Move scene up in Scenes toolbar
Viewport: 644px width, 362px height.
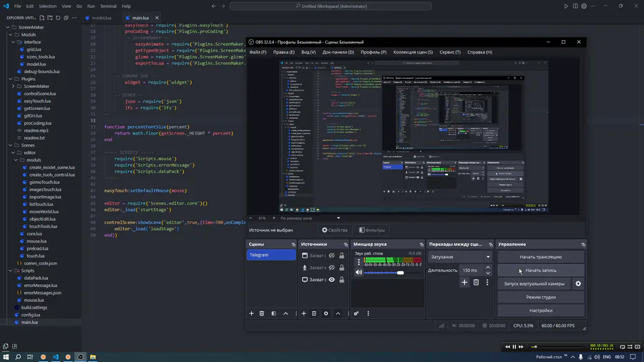tap(286, 313)
